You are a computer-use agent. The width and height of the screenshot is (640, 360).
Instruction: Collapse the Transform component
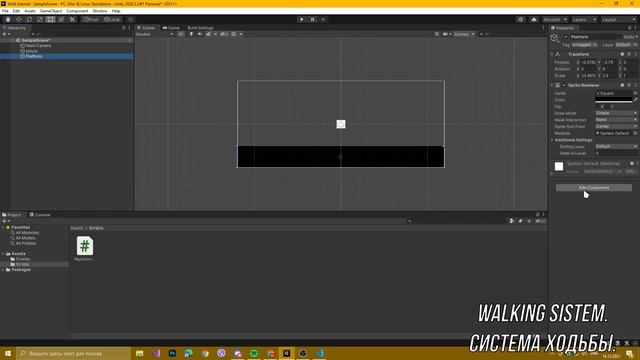552,54
